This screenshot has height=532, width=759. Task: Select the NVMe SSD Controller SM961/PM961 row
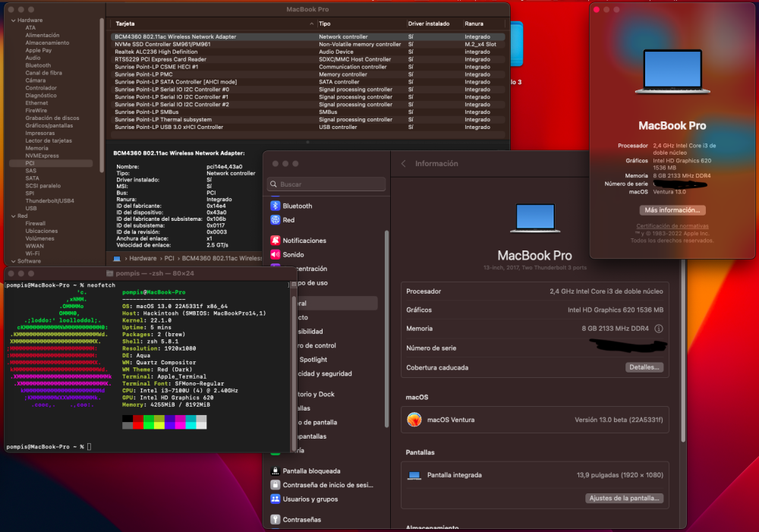[x=307, y=44]
